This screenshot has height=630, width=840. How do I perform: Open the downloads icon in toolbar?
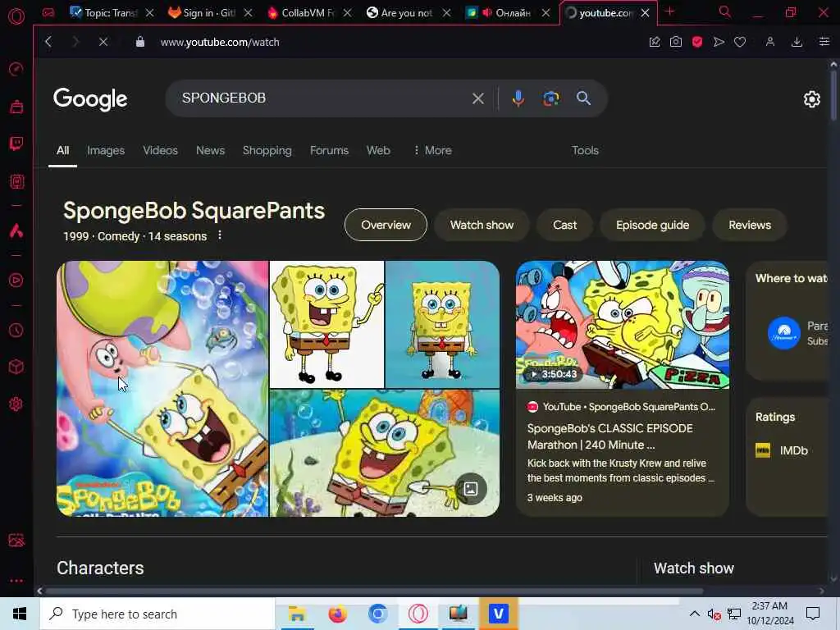click(x=797, y=42)
